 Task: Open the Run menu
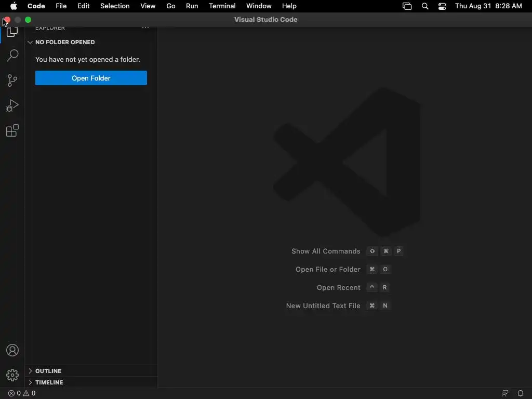[x=192, y=6]
